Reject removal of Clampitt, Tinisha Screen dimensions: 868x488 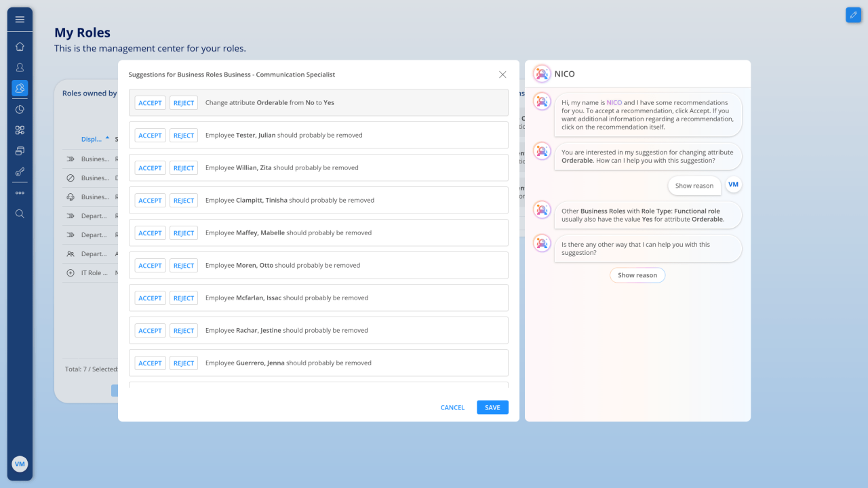(184, 201)
